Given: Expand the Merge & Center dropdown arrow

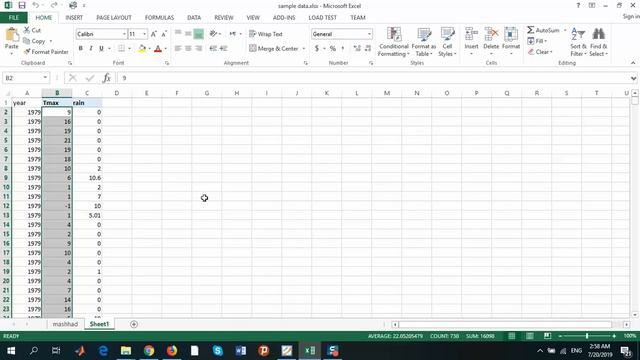Looking at the screenshot, I should 304,49.
